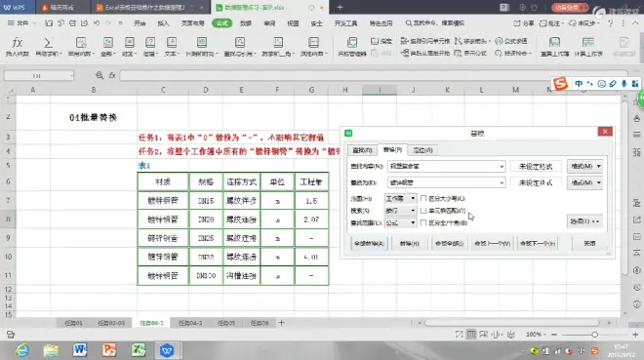Open the Insert ribbon tab
Viewport: 644px width, 360px height.
pyautogui.click(x=163, y=23)
